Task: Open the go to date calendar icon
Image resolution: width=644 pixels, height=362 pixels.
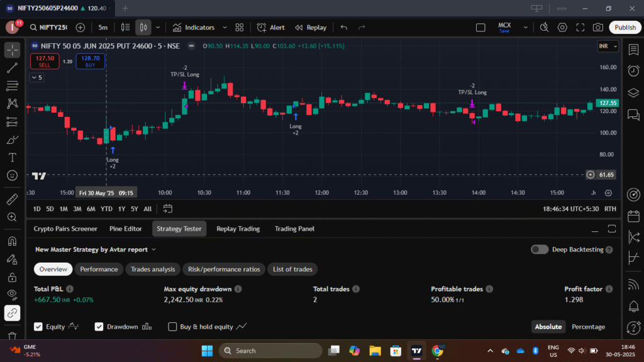Action: [167, 209]
